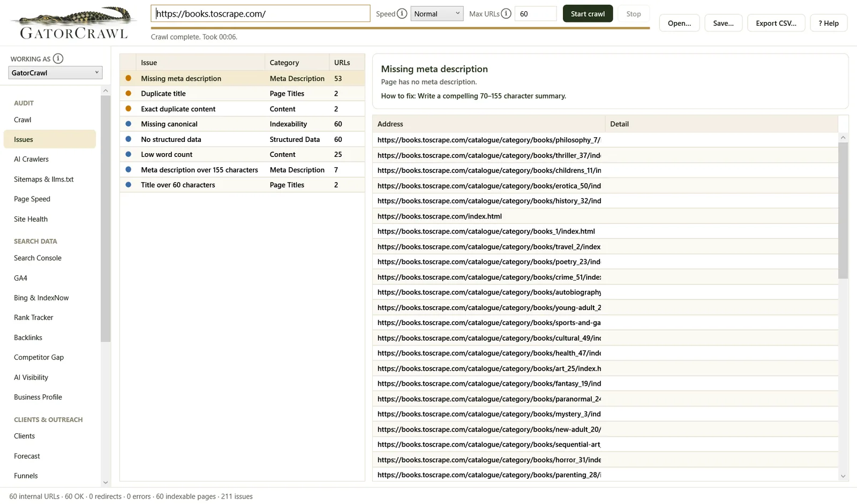Click address list scroll up arrow

(843, 138)
